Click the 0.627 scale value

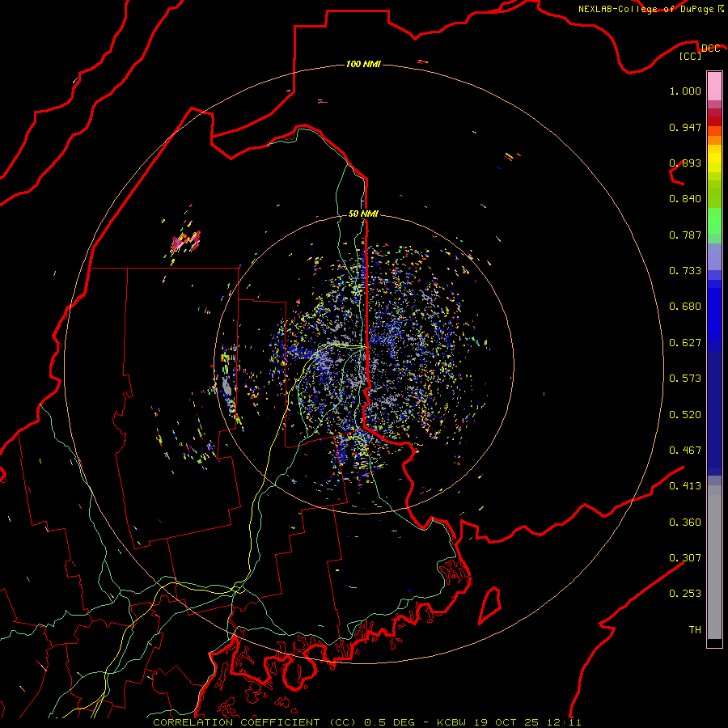click(685, 343)
